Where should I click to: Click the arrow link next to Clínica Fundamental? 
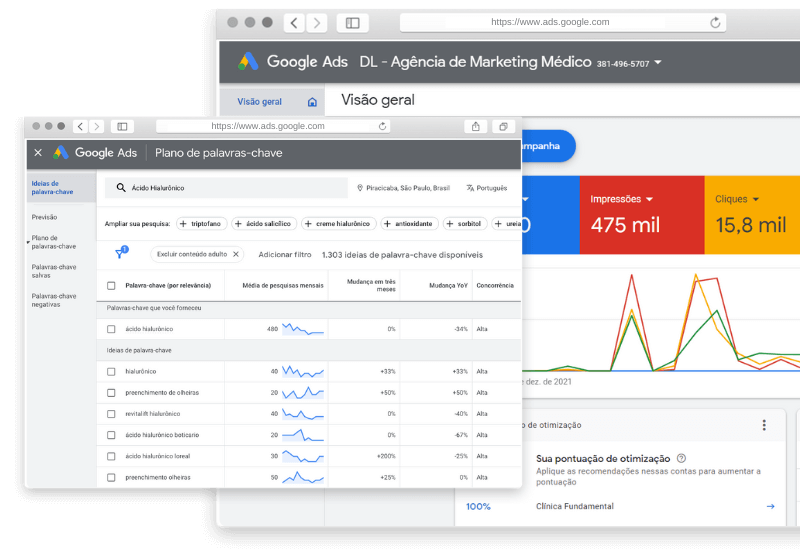(770, 506)
